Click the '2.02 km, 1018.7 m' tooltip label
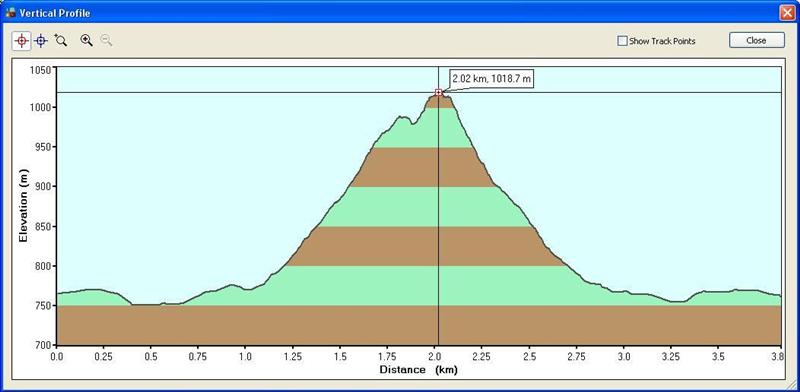 [491, 79]
